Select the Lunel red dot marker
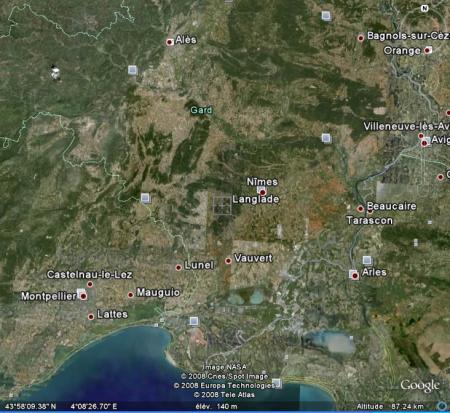The width and height of the screenshot is (450, 413). click(x=178, y=267)
